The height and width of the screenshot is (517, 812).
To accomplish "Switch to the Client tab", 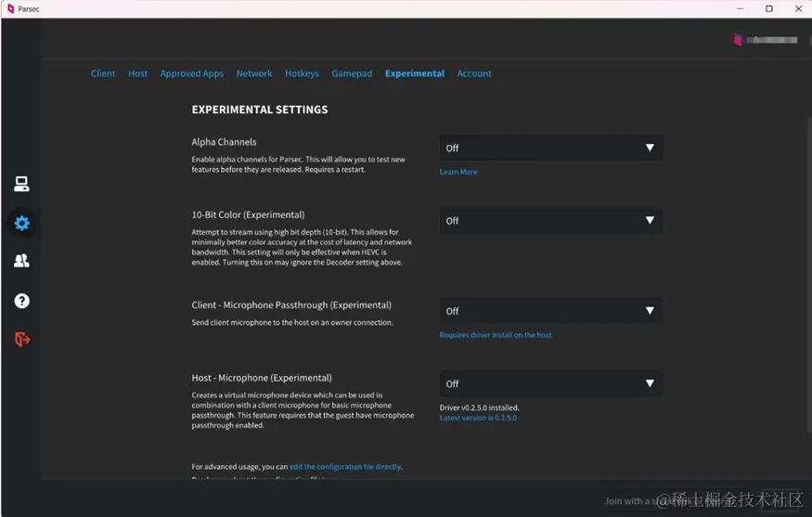I will pyautogui.click(x=103, y=73).
